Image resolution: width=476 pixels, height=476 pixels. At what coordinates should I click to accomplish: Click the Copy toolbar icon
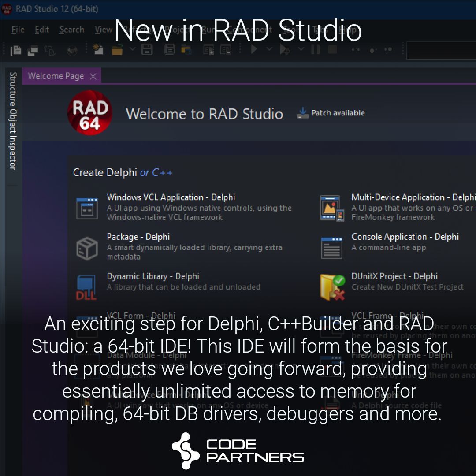point(15,50)
